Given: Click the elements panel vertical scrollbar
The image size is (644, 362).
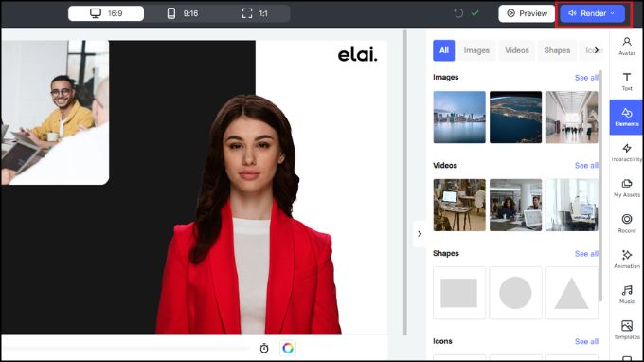Looking at the screenshot, I should coord(600,185).
